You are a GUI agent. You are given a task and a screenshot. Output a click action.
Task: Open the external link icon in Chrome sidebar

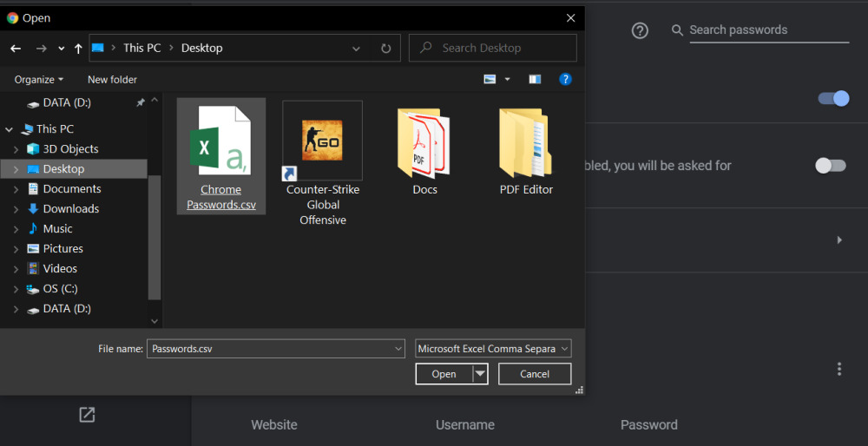click(87, 415)
